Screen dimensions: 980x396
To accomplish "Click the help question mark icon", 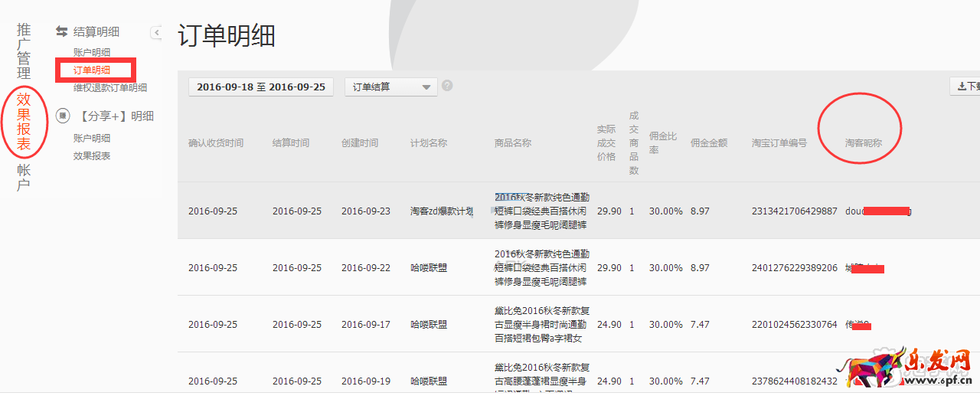I will tap(447, 86).
